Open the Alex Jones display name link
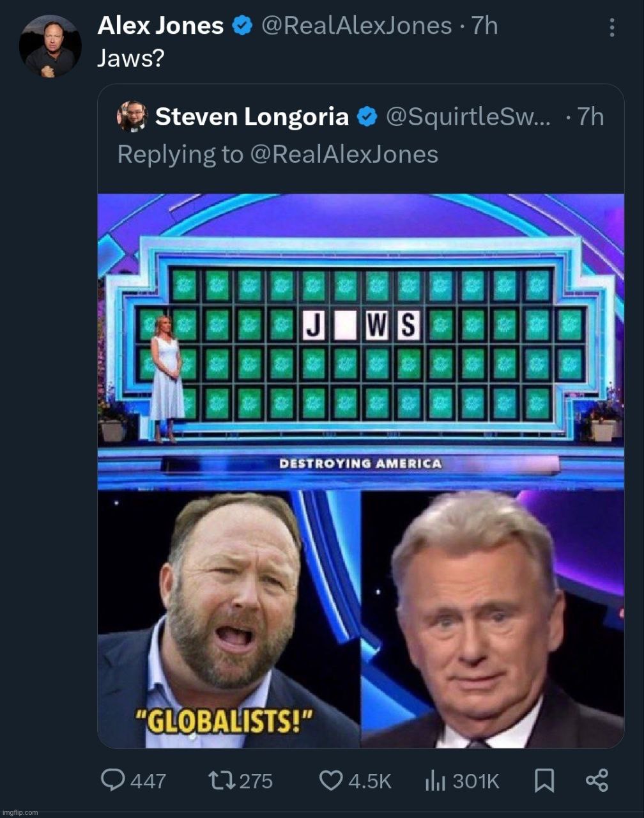This screenshot has width=644, height=818. tap(161, 26)
